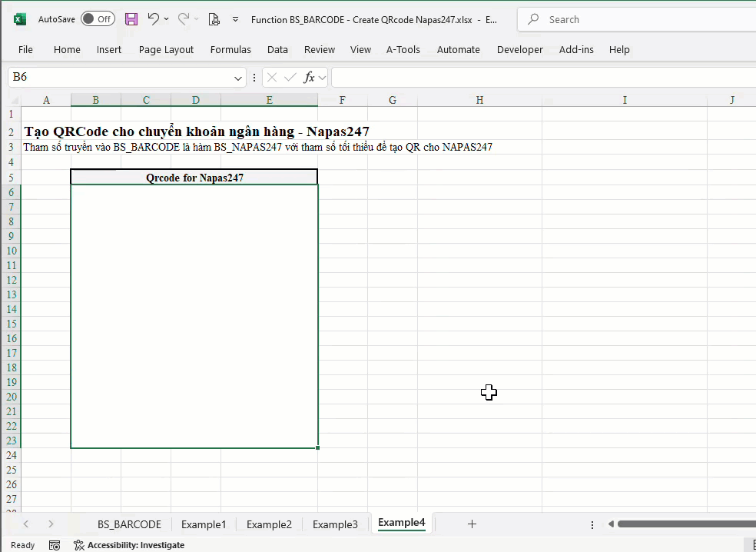Screen dimensions: 756x552
Task: Click the Cancel formula X icon
Action: pyautogui.click(x=272, y=78)
